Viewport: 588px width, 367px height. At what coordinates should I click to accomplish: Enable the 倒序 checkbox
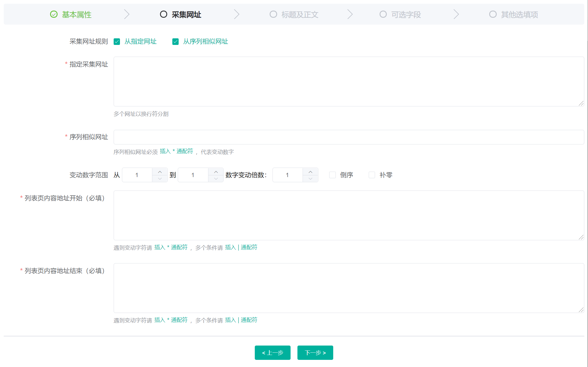[332, 175]
